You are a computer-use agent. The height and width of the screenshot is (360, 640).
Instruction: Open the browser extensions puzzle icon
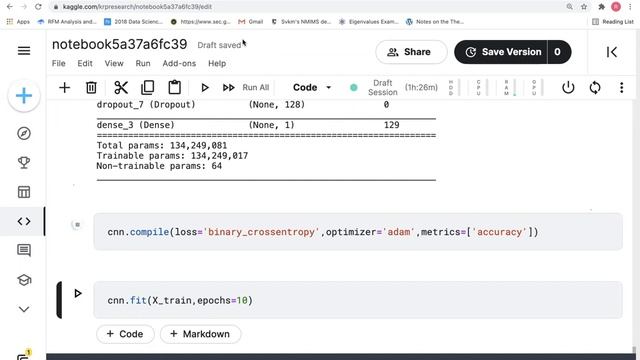tap(601, 7)
